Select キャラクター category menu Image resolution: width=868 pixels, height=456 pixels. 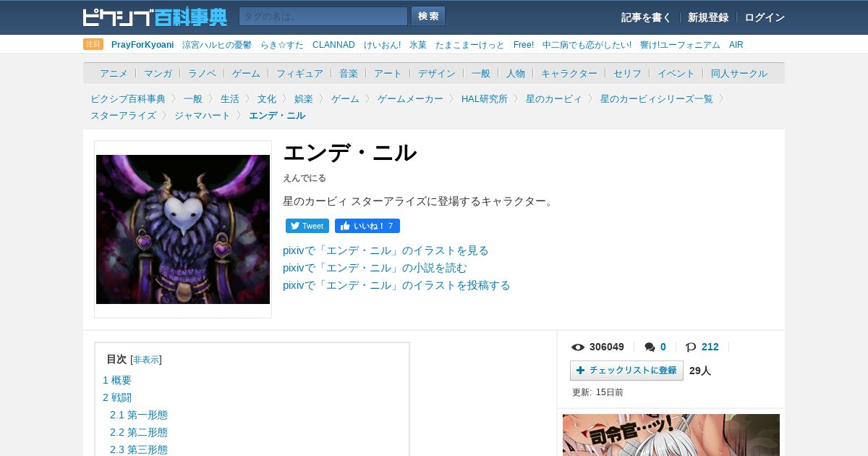tap(569, 73)
